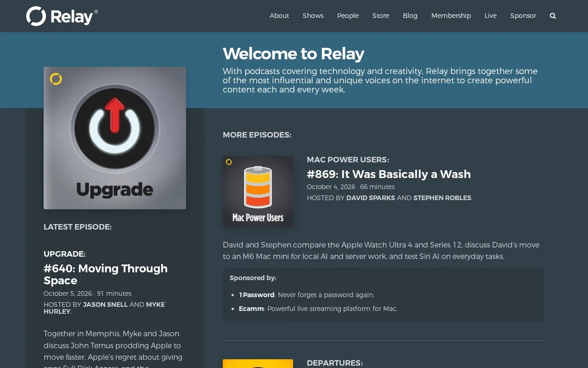Viewport: 588px width, 368px height.
Task: Click the Welcome to Relay heading
Action: [x=294, y=54]
